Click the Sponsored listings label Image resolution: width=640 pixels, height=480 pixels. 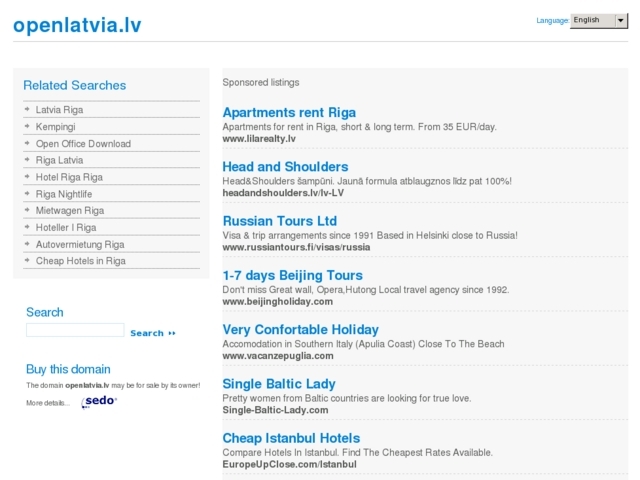(261, 82)
